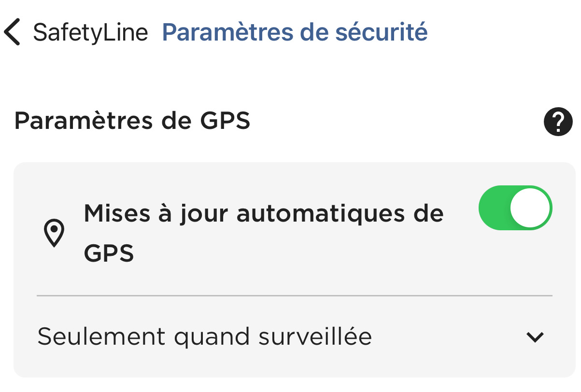The image size is (581, 392).
Task: Click the white knob of the green switch
Action: pyautogui.click(x=530, y=208)
